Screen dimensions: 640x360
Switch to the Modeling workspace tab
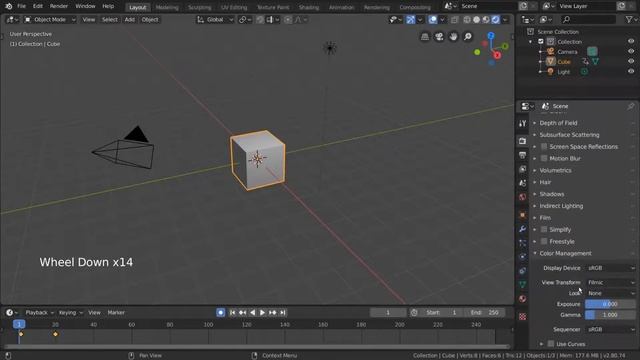167,7
